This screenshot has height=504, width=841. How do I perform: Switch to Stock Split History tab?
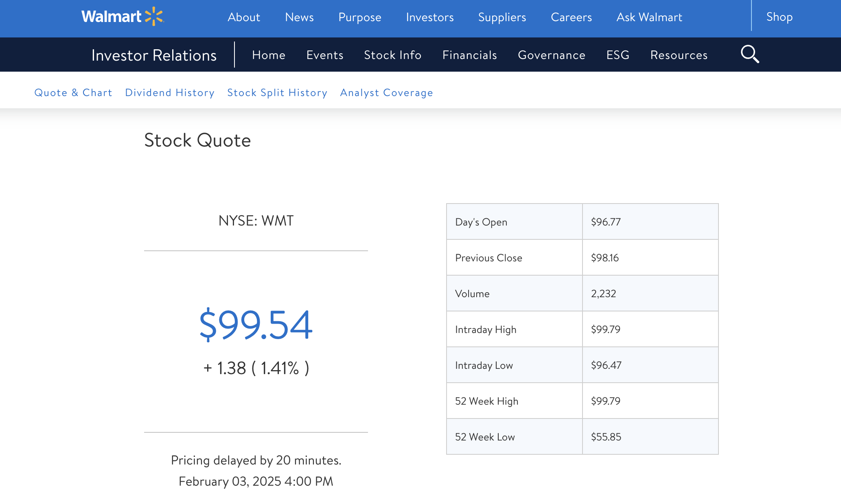[x=277, y=93]
